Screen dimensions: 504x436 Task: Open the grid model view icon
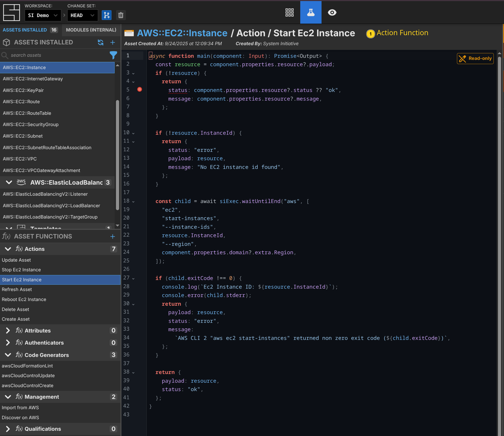(x=289, y=12)
